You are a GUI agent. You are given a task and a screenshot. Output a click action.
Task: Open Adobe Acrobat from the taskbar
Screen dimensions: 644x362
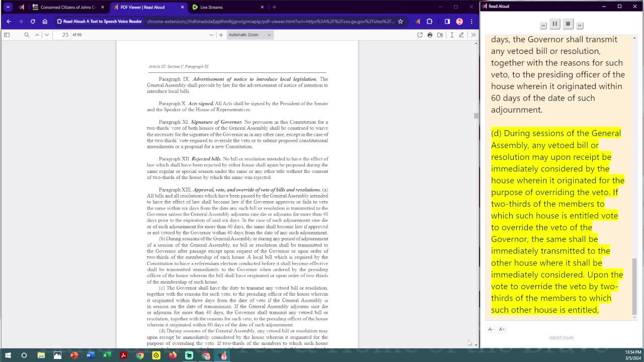click(123, 355)
